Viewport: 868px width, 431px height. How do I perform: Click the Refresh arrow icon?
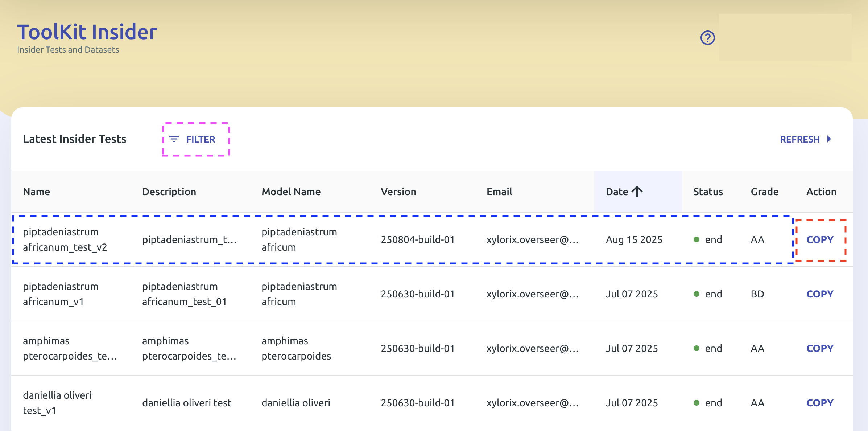[829, 139]
